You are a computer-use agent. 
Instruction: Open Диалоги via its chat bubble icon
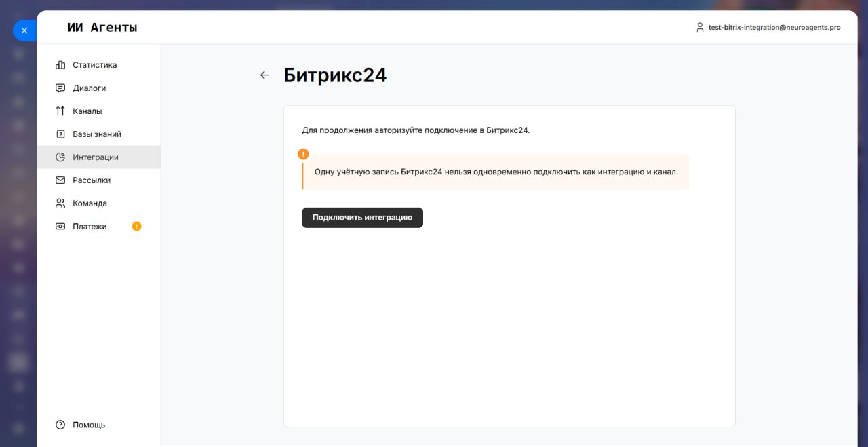(x=60, y=88)
